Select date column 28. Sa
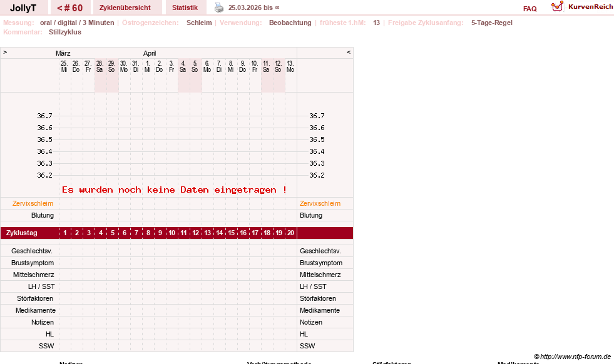This screenshot has width=614, height=364. [x=100, y=66]
